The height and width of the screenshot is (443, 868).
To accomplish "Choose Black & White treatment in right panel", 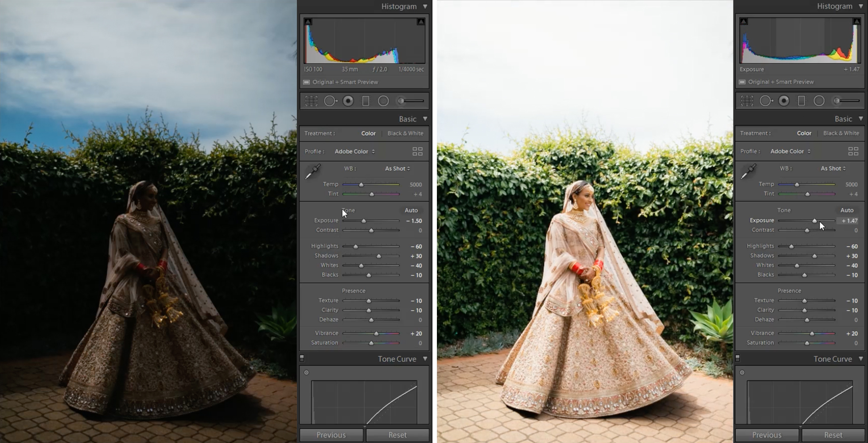I will [841, 133].
